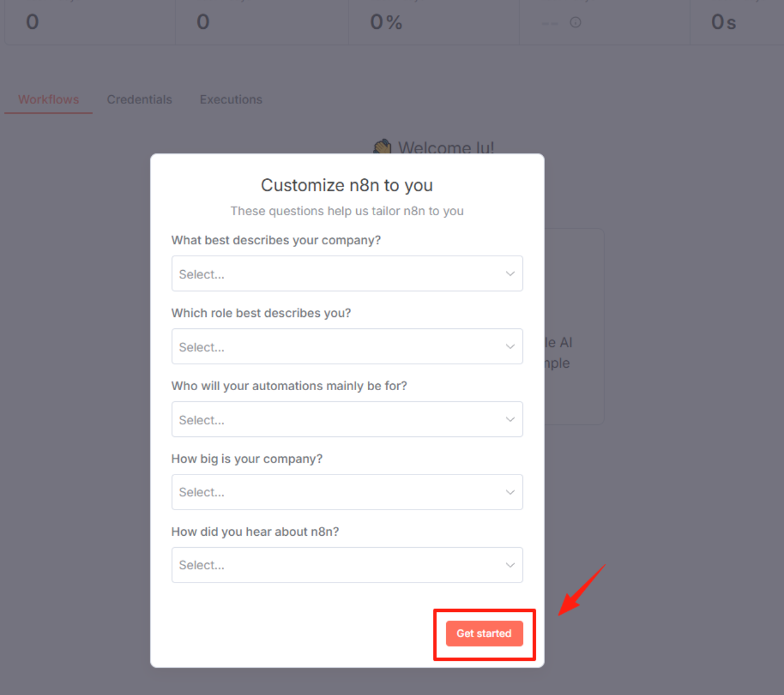Click chevron arrow in company size select
Viewport: 784px width, 695px height.
[x=510, y=492]
